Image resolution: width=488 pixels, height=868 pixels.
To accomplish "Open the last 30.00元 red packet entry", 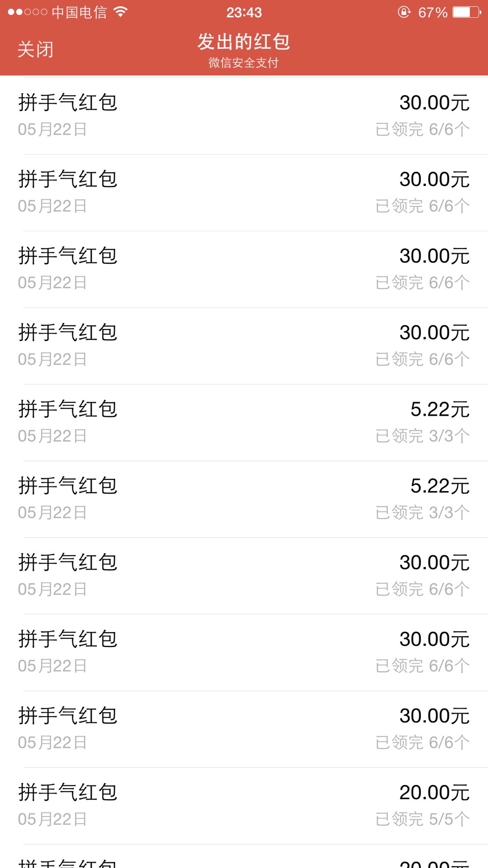I will tap(244, 728).
